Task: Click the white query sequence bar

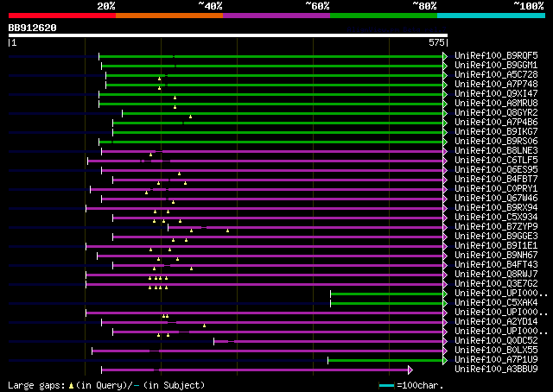Action: pos(228,35)
